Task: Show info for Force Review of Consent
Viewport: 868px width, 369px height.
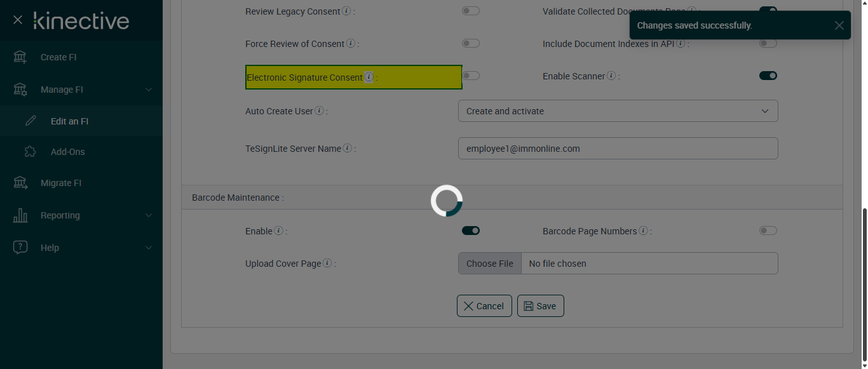Action: tap(350, 44)
